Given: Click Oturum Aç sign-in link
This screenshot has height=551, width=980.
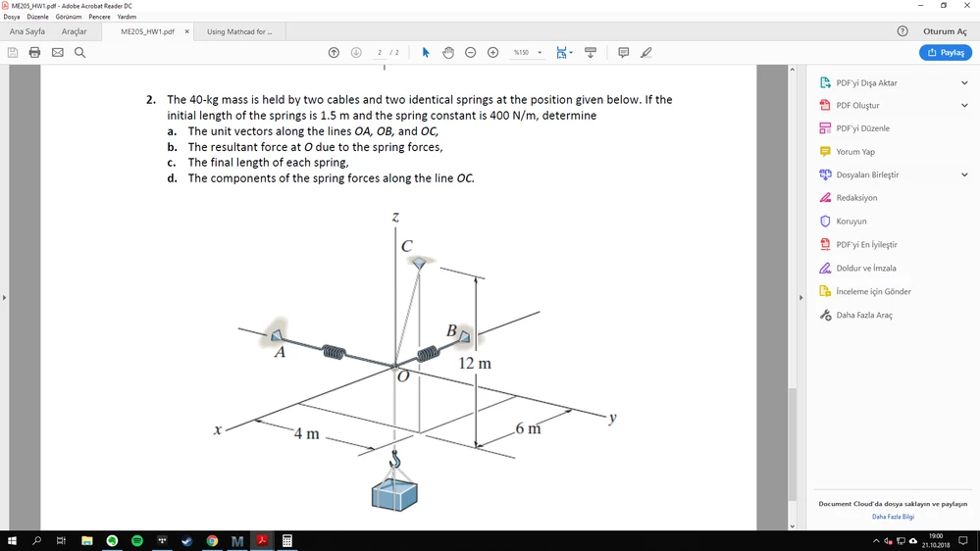Looking at the screenshot, I should tap(945, 31).
